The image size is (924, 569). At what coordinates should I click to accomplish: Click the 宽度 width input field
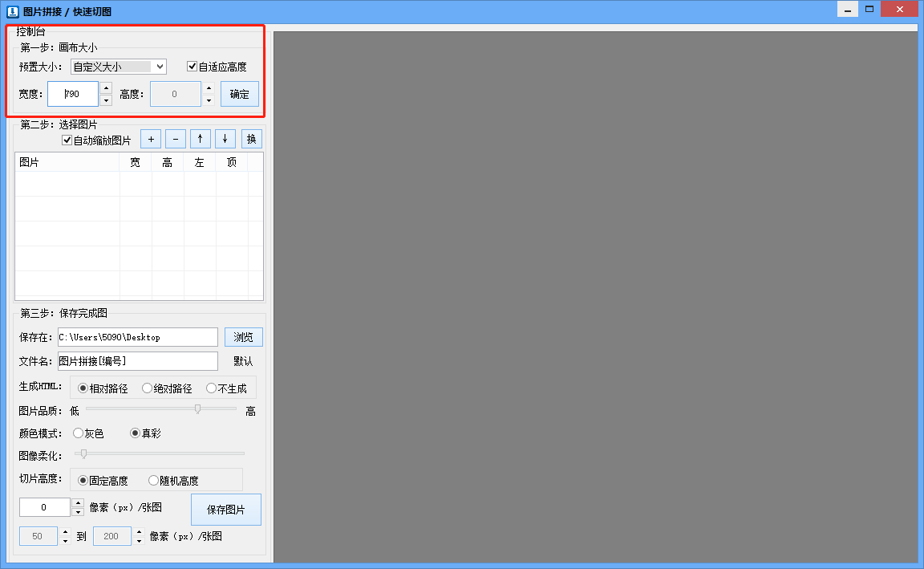tap(72, 94)
